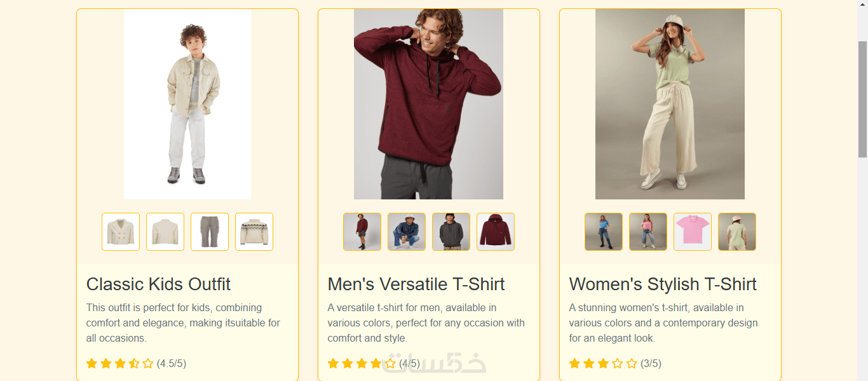Viewport: 868px width, 381px height.
Task: Click the first star of Classic Kids Outfit rating
Action: click(92, 364)
